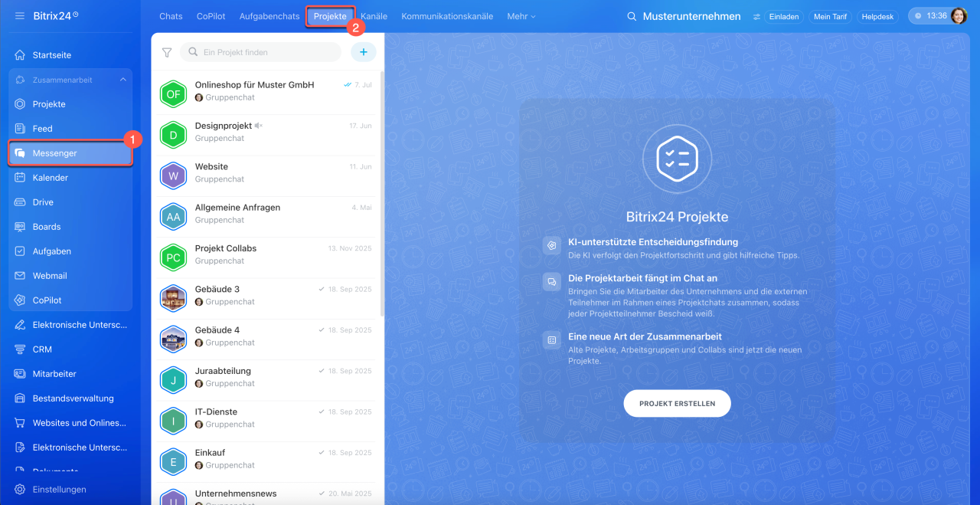Collapse the Zusammenarbeit section
This screenshot has height=505, width=980.
pyautogui.click(x=123, y=80)
